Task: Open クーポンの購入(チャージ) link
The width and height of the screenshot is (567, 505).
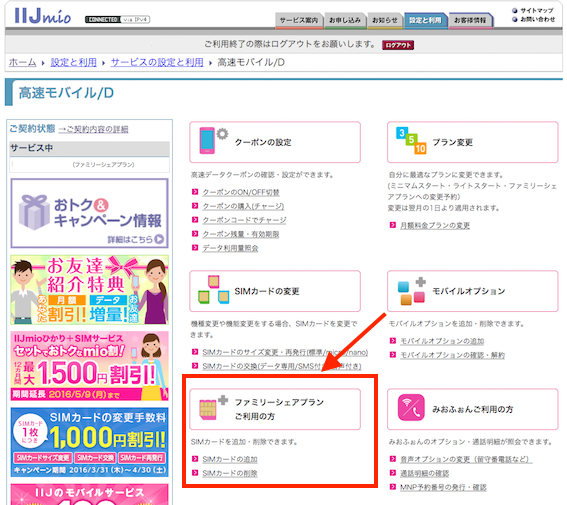Action: click(243, 206)
